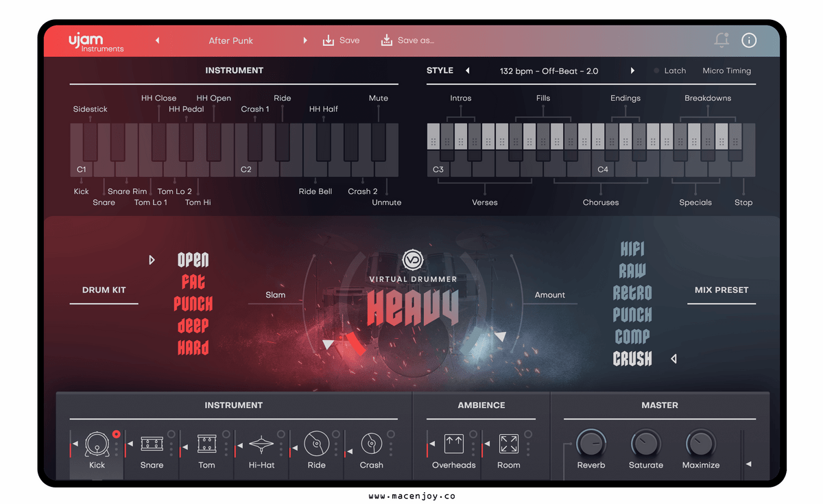Open the notifications bell
This screenshot has width=823, height=504.
coord(721,40)
